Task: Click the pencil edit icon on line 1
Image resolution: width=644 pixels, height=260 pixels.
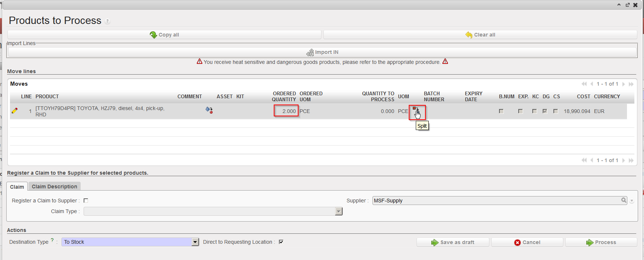Action: pos(15,110)
